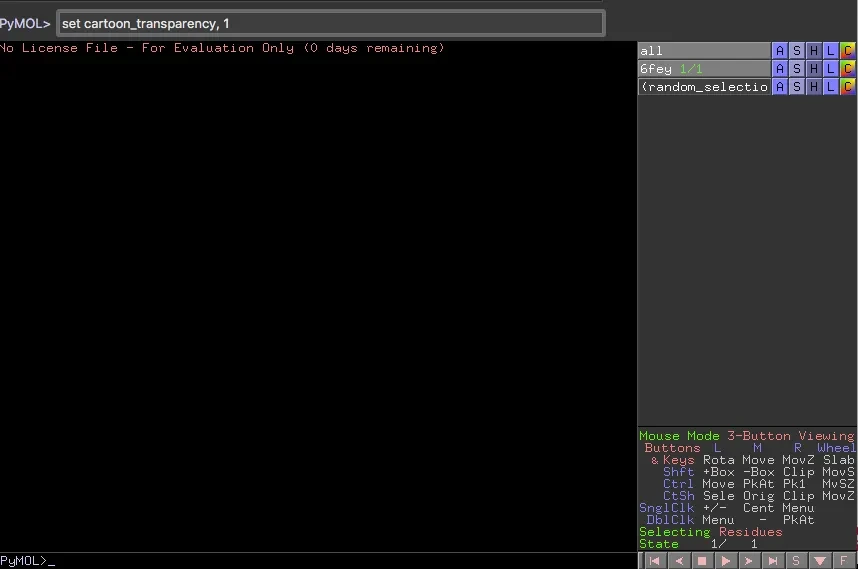Open the Color menu for 'all'
The height and width of the screenshot is (569, 858).
point(848,51)
